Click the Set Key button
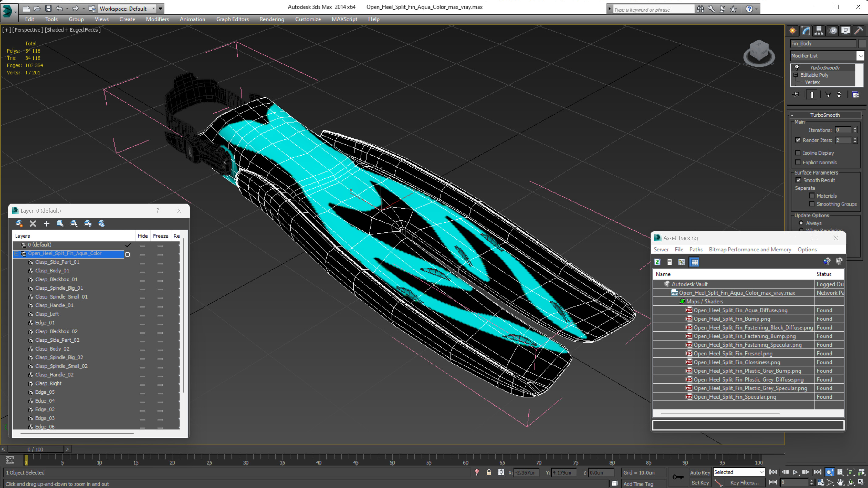868x488 pixels. (700, 483)
